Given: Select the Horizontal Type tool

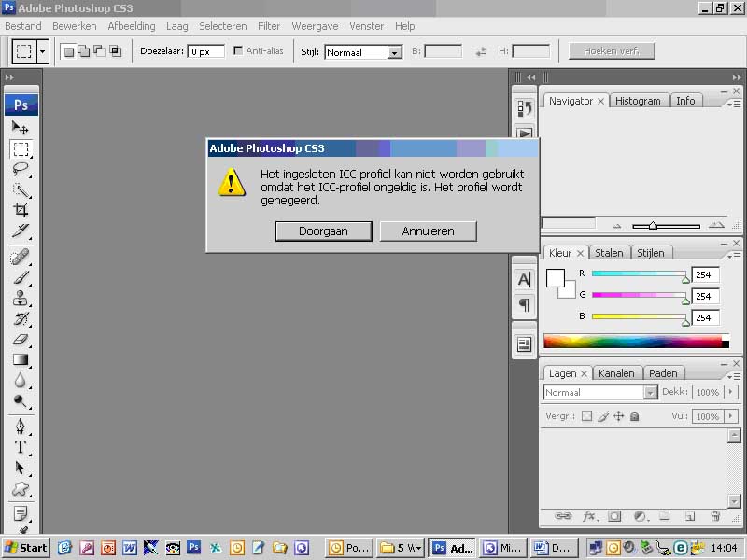Looking at the screenshot, I should (x=21, y=447).
